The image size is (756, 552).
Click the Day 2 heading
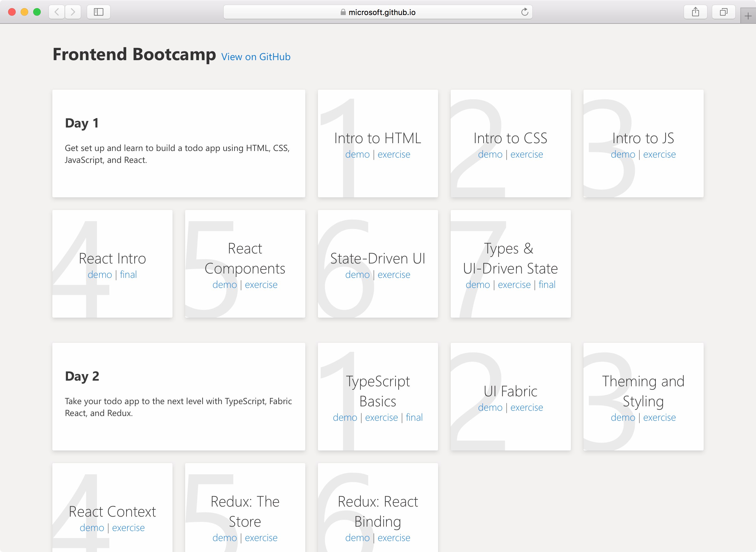(x=82, y=376)
